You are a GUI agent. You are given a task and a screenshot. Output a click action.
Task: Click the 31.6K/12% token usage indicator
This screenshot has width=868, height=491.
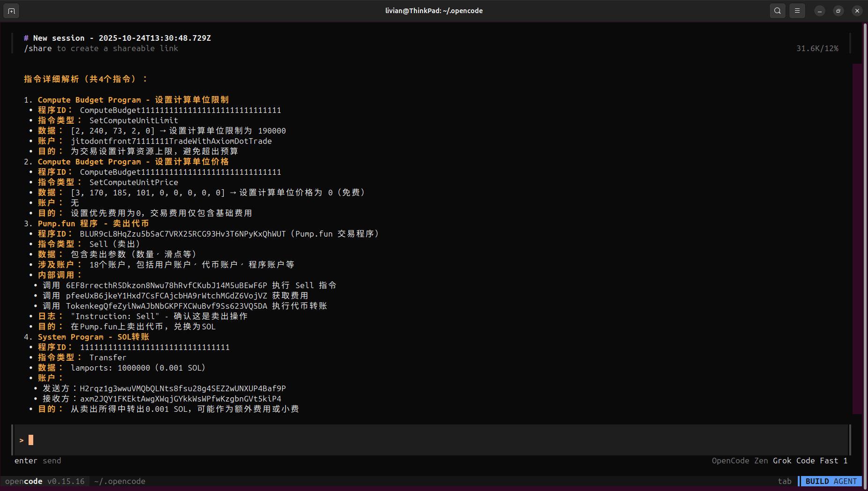click(817, 48)
